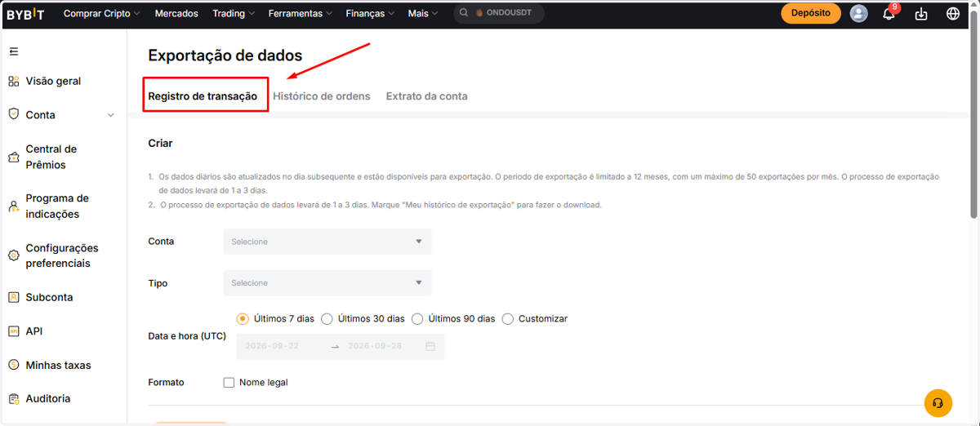Open notifications bell icon
980x426 pixels.
pos(889,14)
